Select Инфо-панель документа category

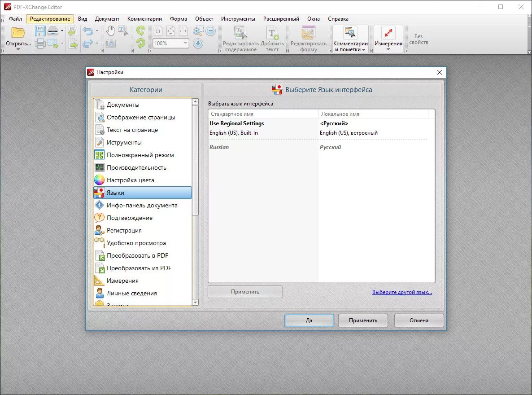pyautogui.click(x=143, y=205)
